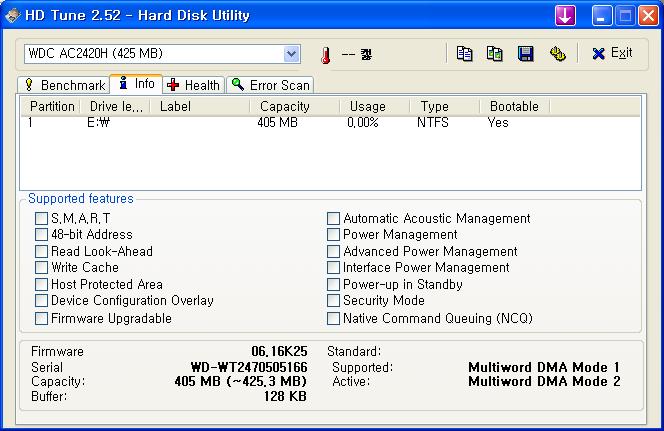The height and width of the screenshot is (431, 664).
Task: Open the options wrench icon
Action: [558, 54]
